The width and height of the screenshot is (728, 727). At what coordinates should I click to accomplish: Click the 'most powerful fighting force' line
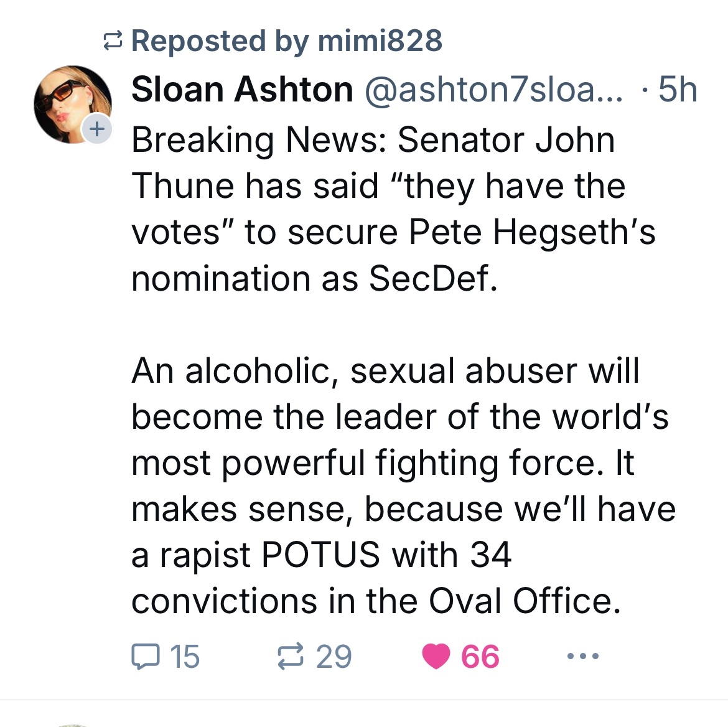383,463
